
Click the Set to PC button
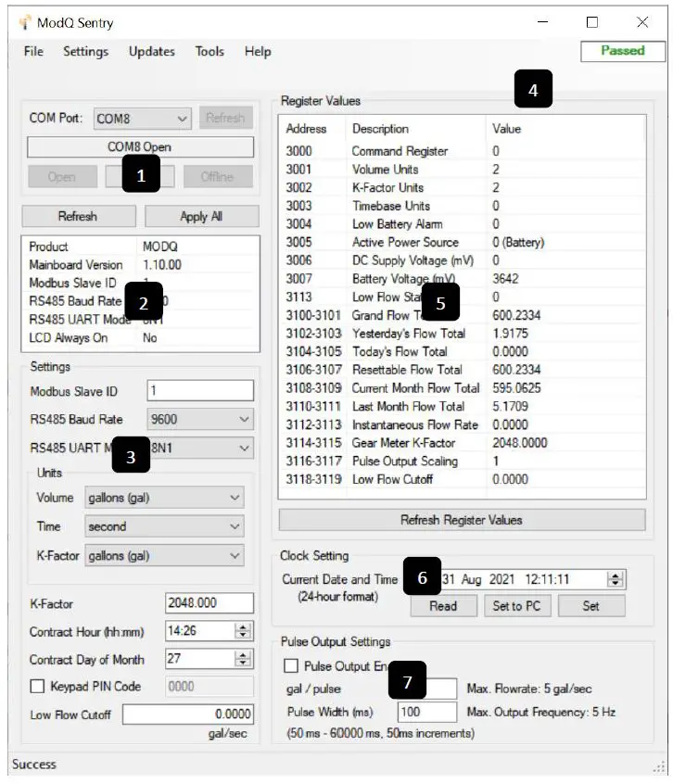tap(517, 606)
